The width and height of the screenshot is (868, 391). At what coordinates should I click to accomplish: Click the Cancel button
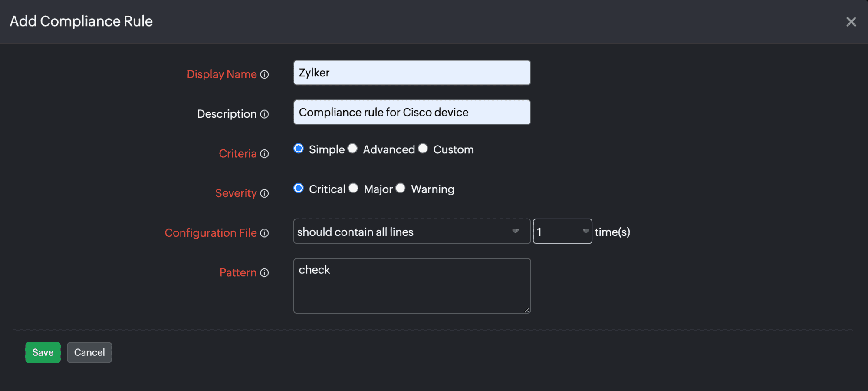[x=89, y=352]
